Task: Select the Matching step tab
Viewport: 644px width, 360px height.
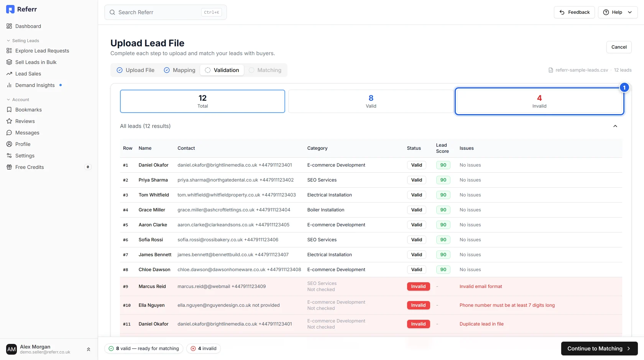Action: pyautogui.click(x=265, y=70)
